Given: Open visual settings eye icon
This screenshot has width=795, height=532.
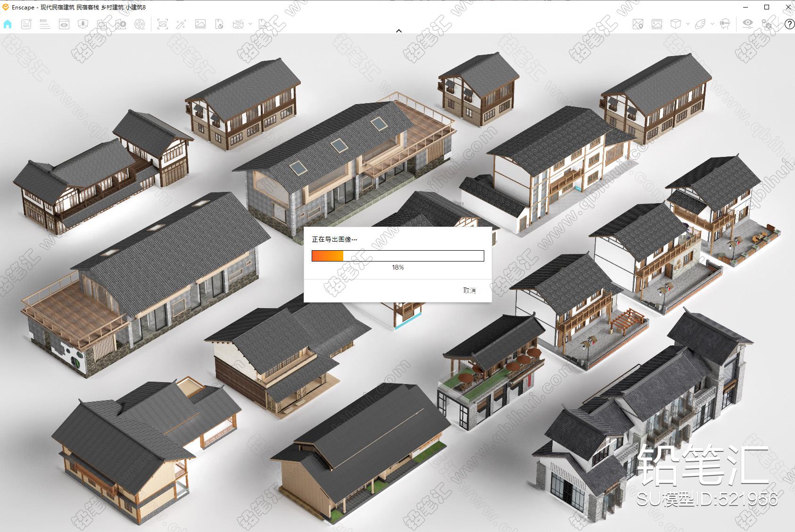Looking at the screenshot, I should [x=748, y=24].
